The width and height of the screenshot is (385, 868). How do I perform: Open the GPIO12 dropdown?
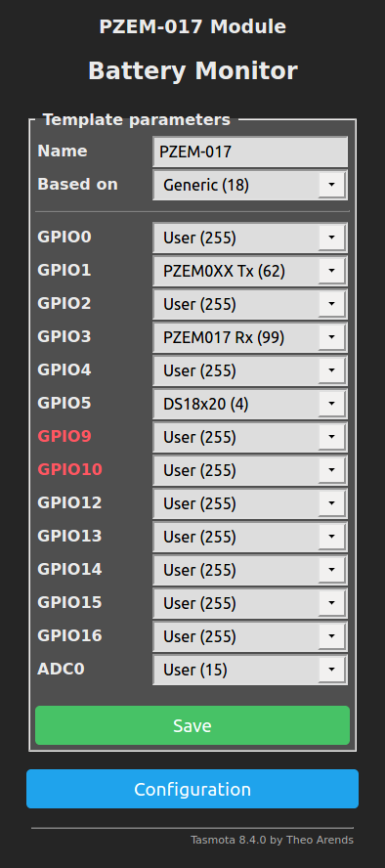coord(250,503)
